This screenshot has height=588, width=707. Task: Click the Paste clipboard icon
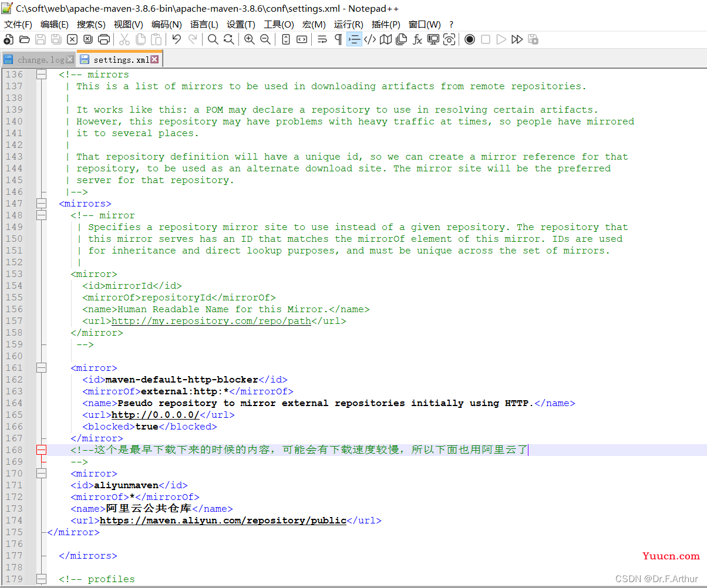(156, 39)
